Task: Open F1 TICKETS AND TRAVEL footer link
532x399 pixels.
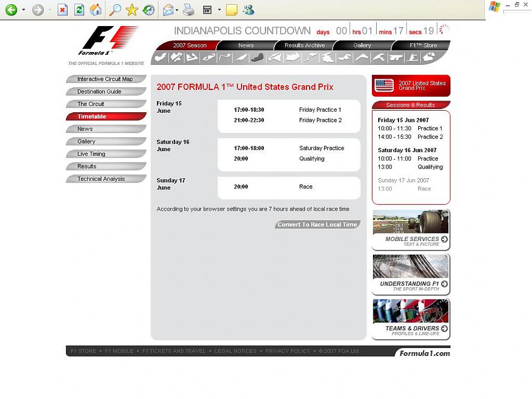Action: [174, 351]
